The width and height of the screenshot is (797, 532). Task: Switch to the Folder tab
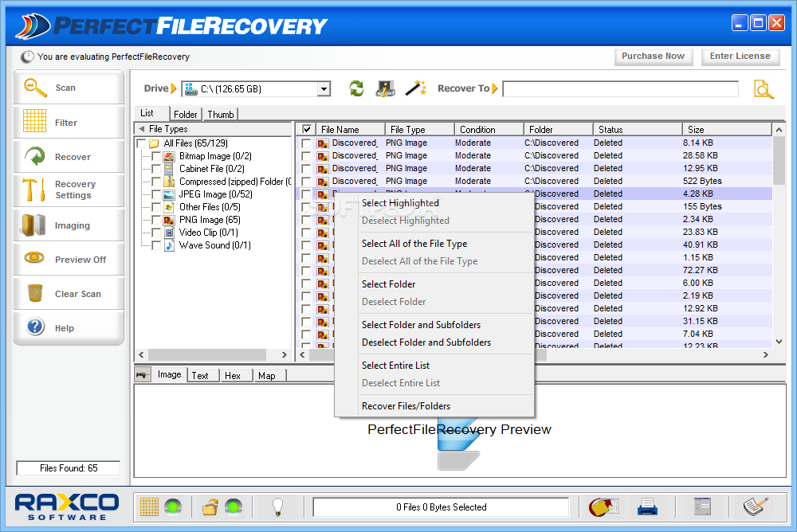186,115
